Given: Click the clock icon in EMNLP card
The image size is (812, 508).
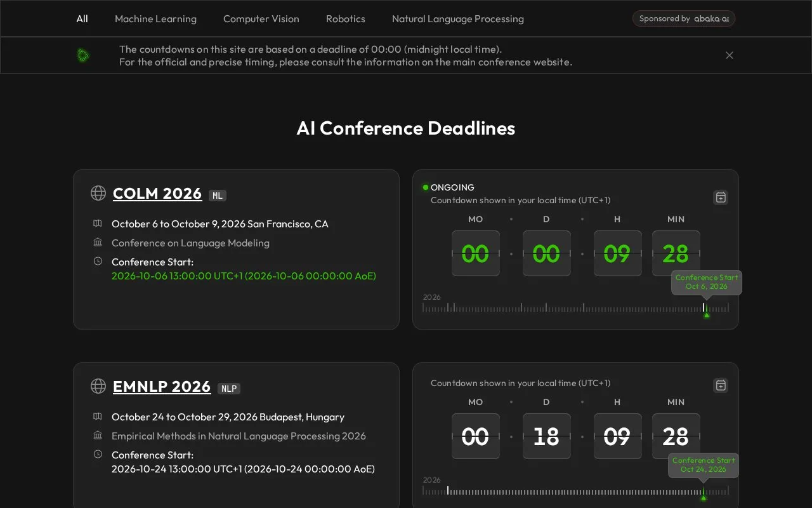Looking at the screenshot, I should pos(98,454).
